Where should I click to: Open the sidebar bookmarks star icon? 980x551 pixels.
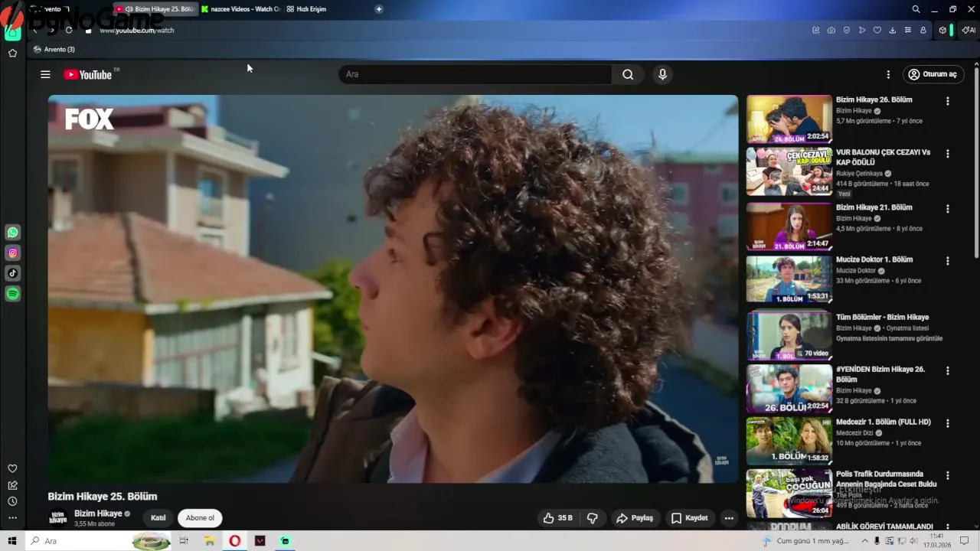12,53
